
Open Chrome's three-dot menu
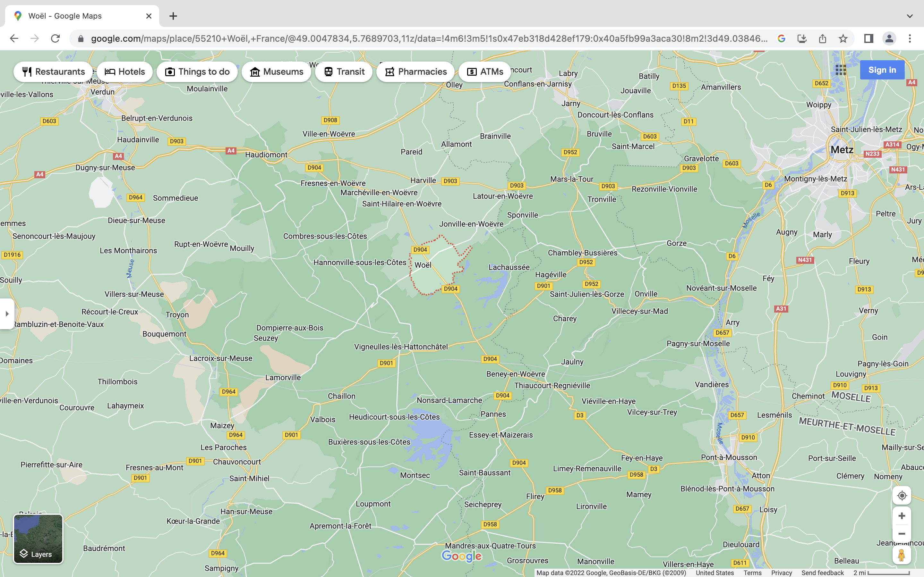tap(910, 38)
